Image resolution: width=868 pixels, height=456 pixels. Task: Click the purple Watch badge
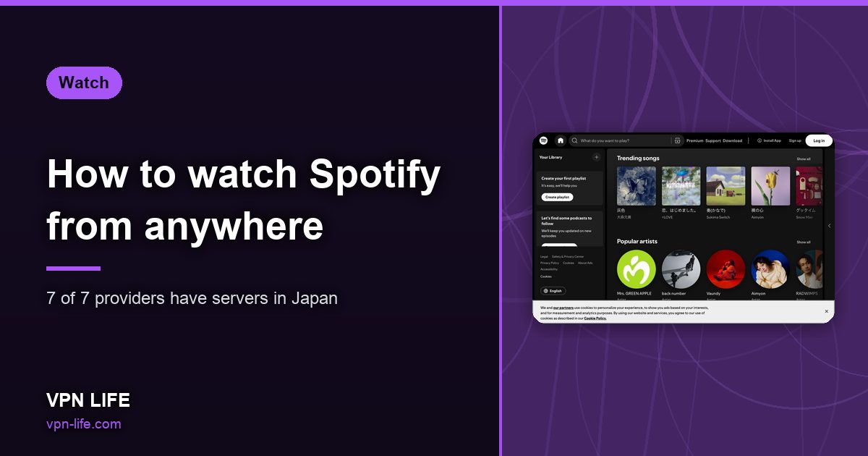(84, 83)
